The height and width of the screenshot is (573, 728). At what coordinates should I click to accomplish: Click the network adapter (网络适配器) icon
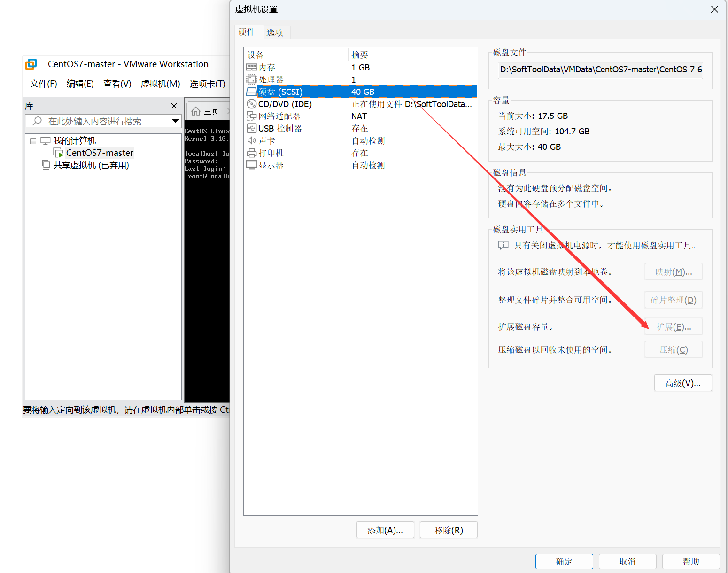(252, 116)
